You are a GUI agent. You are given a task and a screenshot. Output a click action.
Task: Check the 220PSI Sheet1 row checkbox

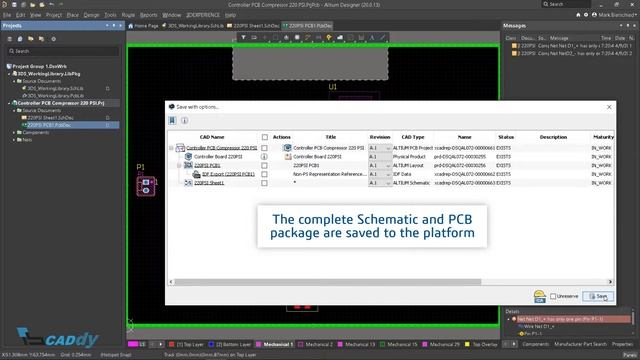264,183
